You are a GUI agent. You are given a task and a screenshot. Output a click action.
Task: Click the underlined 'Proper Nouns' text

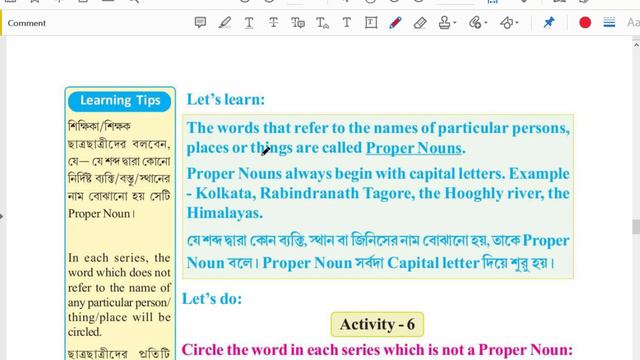click(413, 148)
